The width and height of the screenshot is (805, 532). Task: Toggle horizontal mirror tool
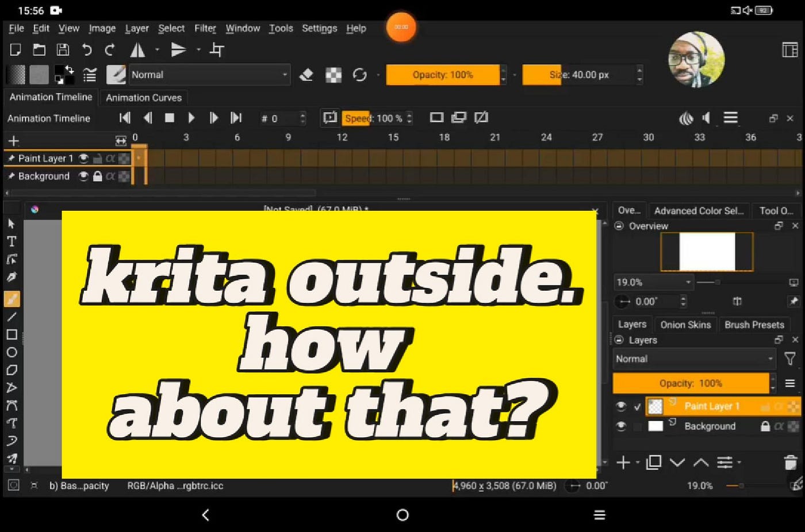click(137, 50)
